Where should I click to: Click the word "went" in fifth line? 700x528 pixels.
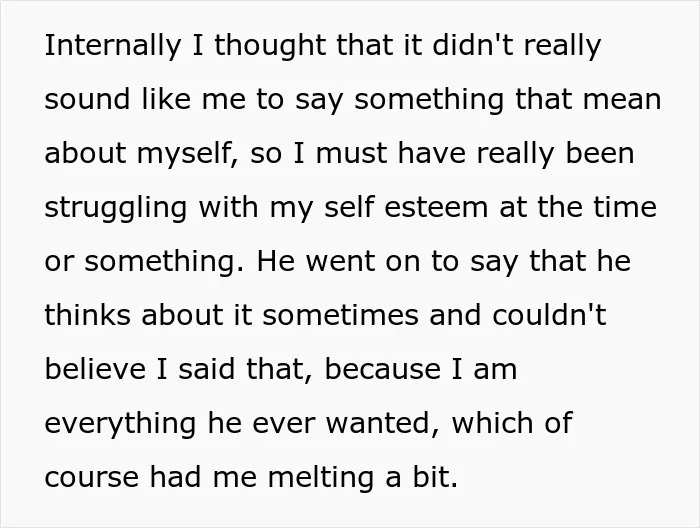pos(340,262)
